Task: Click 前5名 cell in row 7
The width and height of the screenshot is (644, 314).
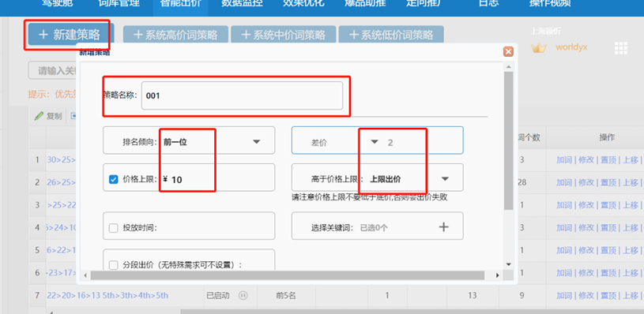Action: pyautogui.click(x=285, y=295)
